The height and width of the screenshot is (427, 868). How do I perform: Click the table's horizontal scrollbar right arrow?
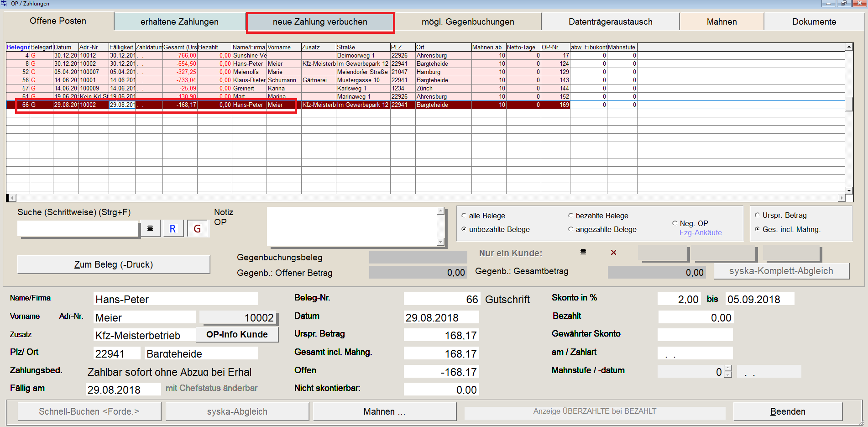click(x=842, y=198)
